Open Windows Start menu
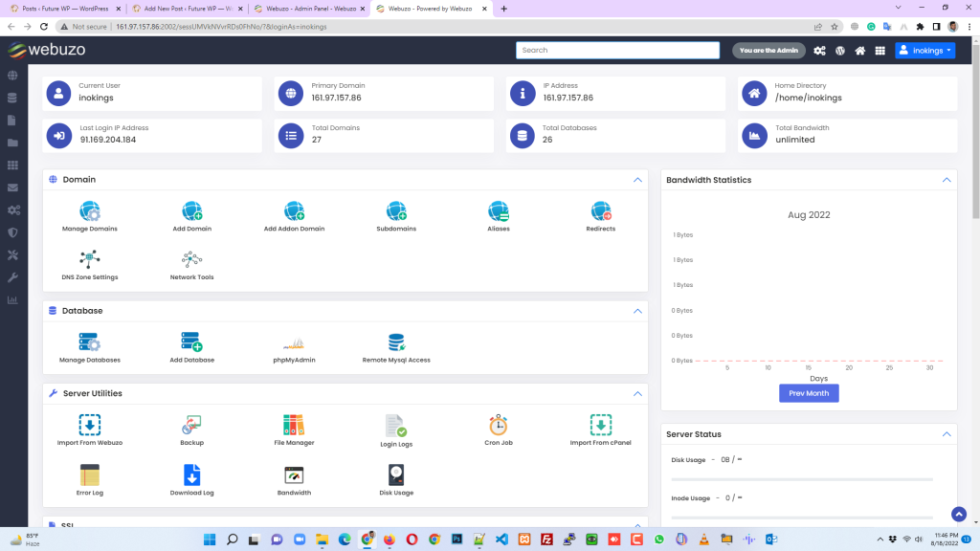This screenshot has height=551, width=980. pyautogui.click(x=210, y=540)
